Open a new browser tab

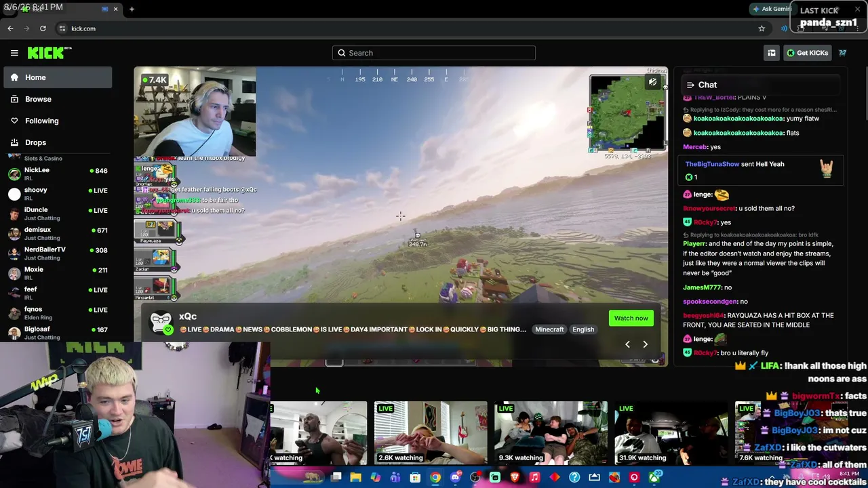click(x=132, y=9)
